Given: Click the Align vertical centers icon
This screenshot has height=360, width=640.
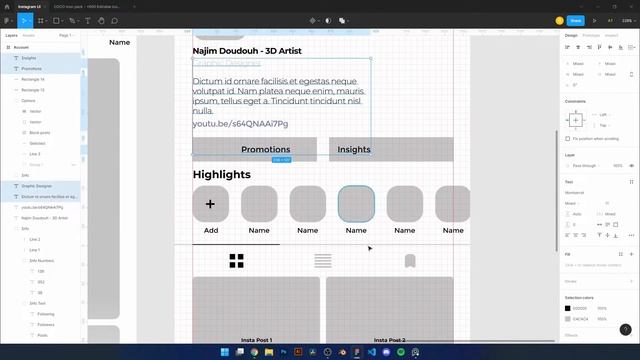Looking at the screenshot, I should click(610, 47).
